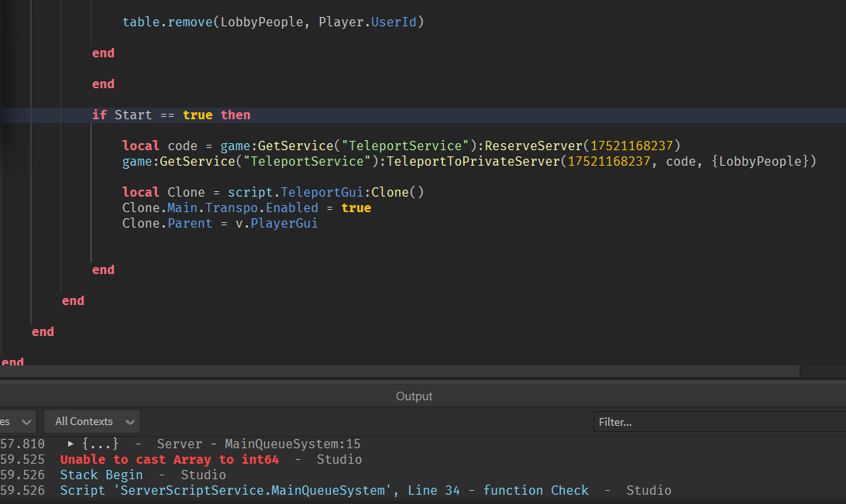846x504 pixels.
Task: Place cursor on 'if Start == true then' line
Action: point(171,115)
